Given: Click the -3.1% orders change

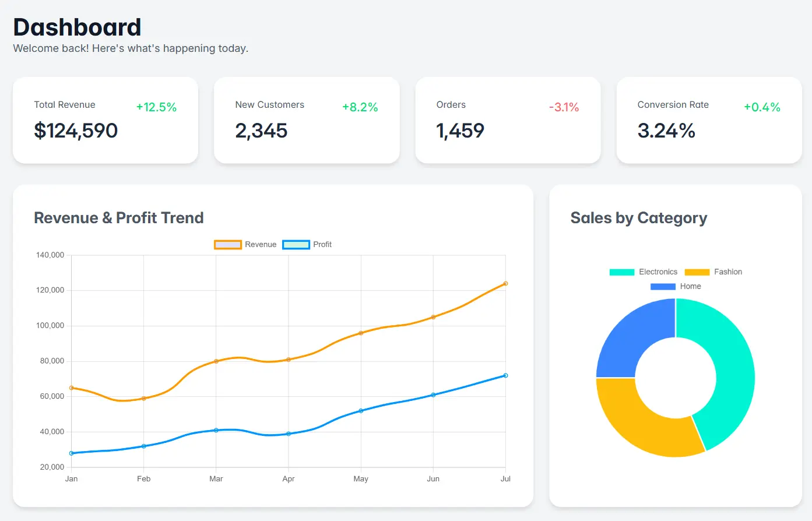Looking at the screenshot, I should point(564,107).
